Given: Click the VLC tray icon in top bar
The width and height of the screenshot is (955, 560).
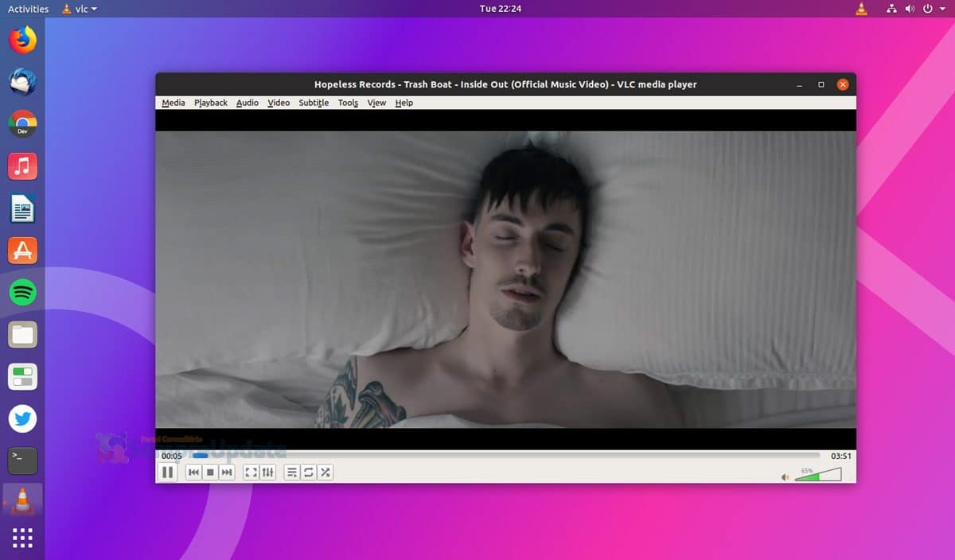Looking at the screenshot, I should [861, 9].
